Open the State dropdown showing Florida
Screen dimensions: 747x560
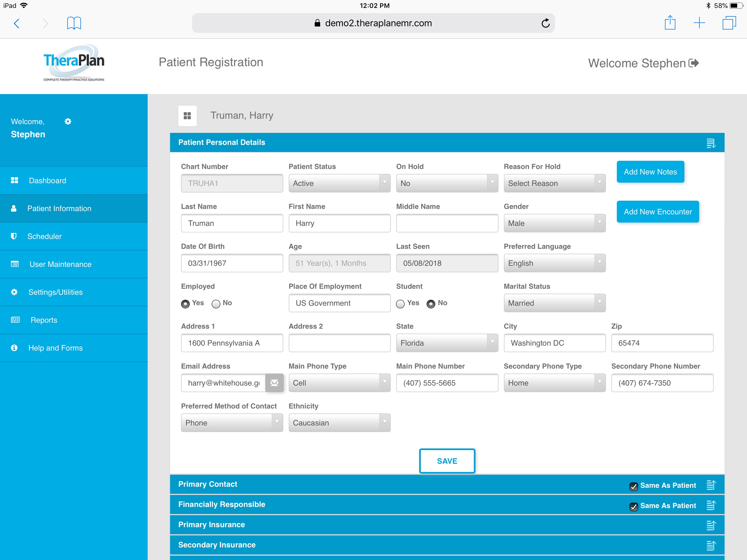click(x=447, y=343)
